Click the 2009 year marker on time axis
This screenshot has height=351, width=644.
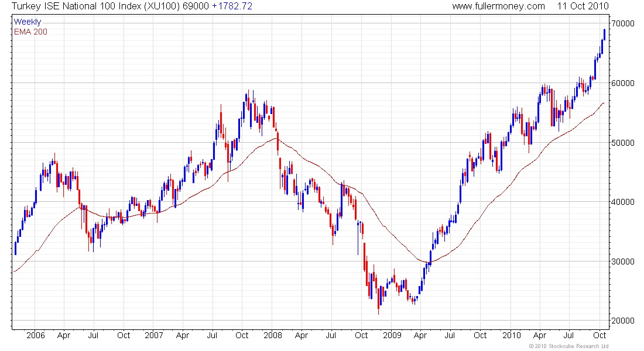pyautogui.click(x=392, y=335)
